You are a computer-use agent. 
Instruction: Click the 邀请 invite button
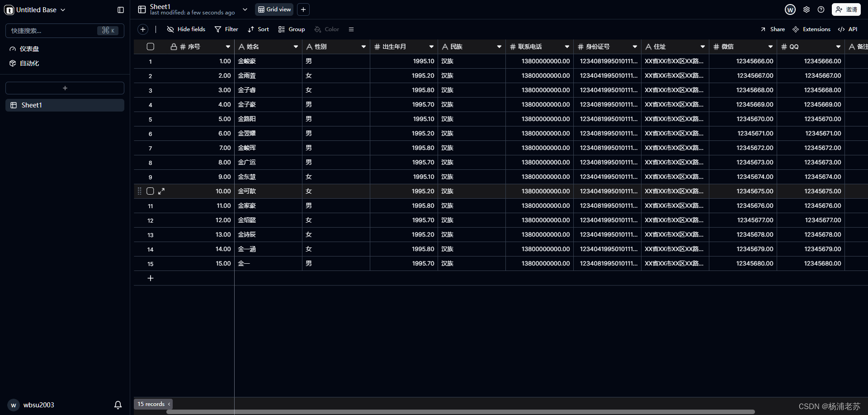click(x=846, y=9)
